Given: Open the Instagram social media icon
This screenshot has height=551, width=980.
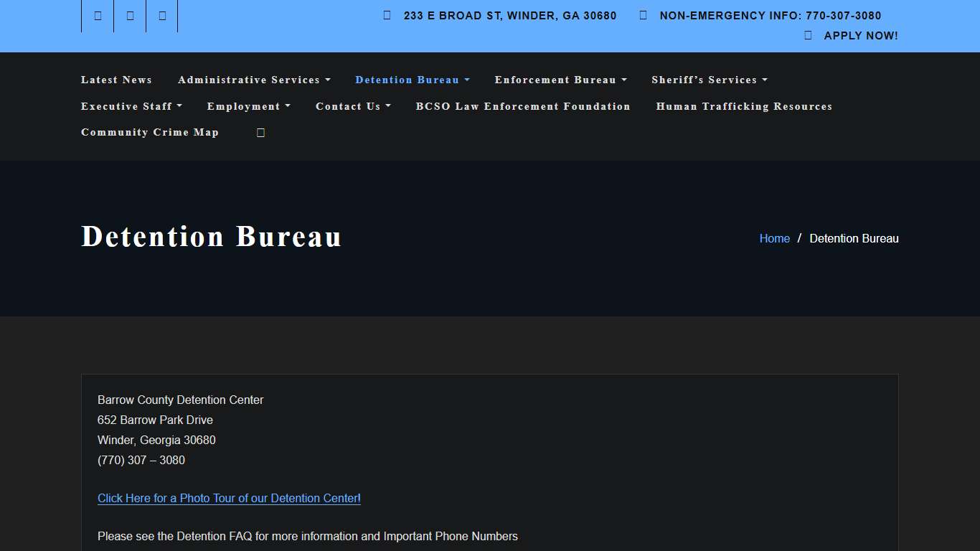Looking at the screenshot, I should pyautogui.click(x=161, y=15).
